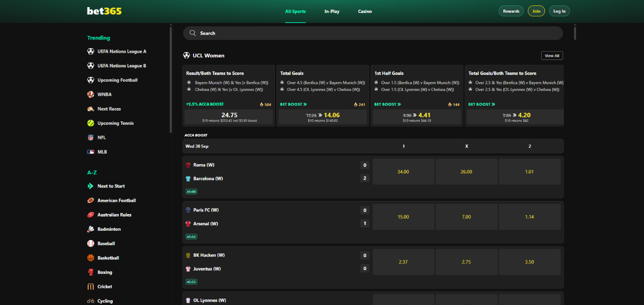Click the Next Races horse icon
This screenshot has height=305, width=644.
[x=91, y=109]
